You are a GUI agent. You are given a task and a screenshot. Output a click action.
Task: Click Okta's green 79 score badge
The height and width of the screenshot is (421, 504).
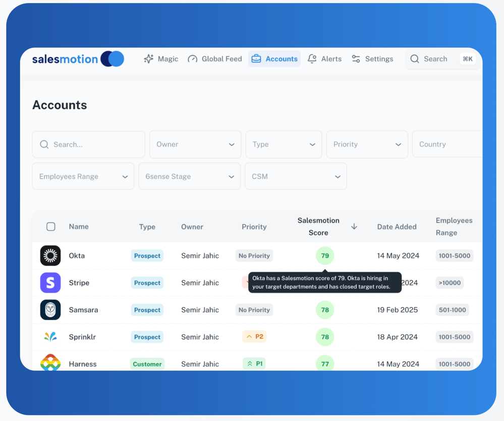[325, 256]
